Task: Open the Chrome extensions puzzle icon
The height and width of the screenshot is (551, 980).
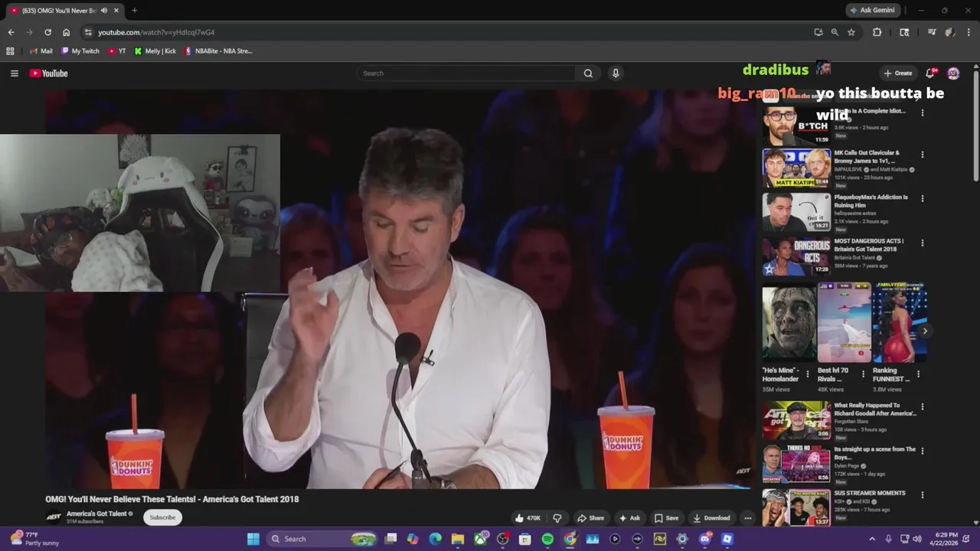Action: coord(877,32)
